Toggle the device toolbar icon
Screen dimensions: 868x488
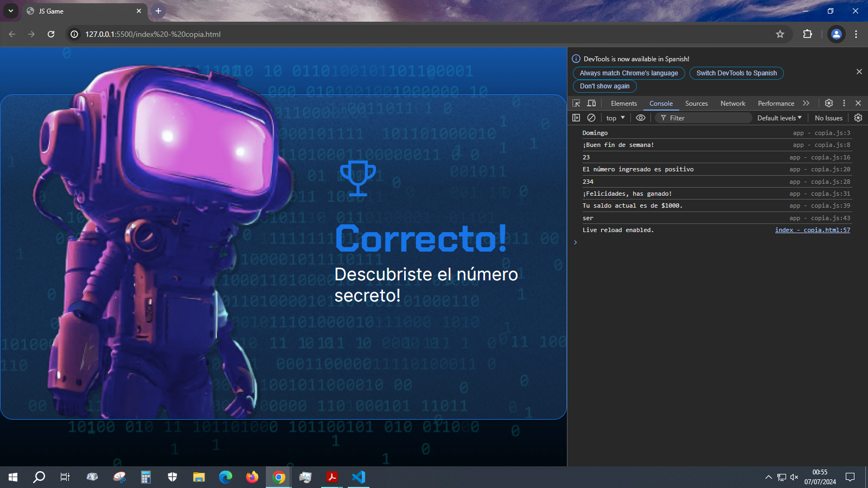click(591, 103)
